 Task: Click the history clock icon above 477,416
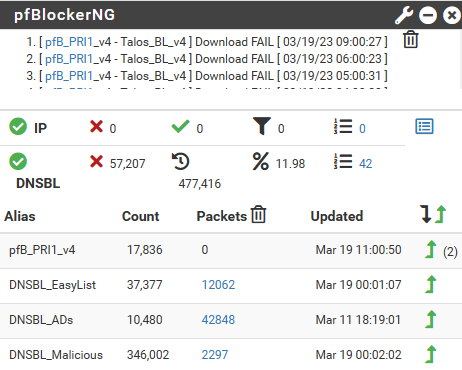pyautogui.click(x=180, y=161)
